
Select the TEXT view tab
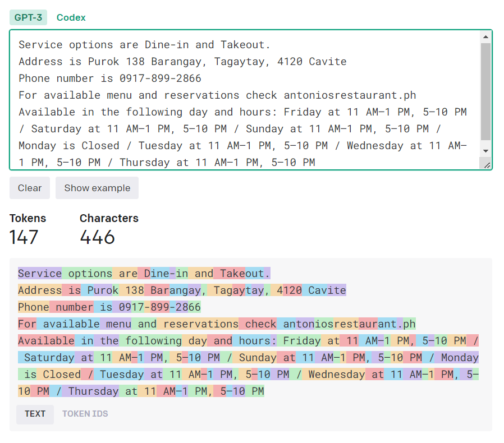(35, 414)
